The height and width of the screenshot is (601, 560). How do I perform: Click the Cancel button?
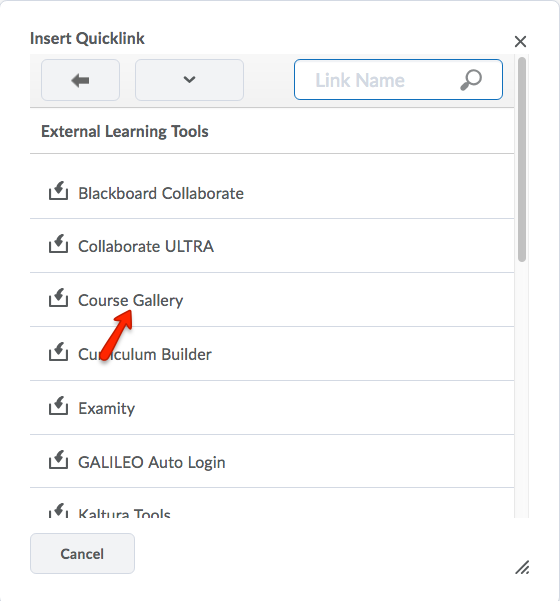(82, 553)
